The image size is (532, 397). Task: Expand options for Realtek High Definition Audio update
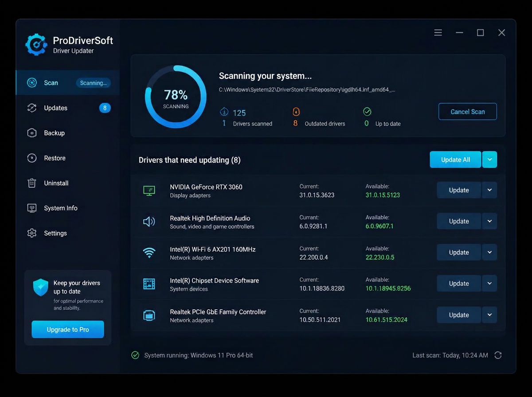click(x=489, y=221)
